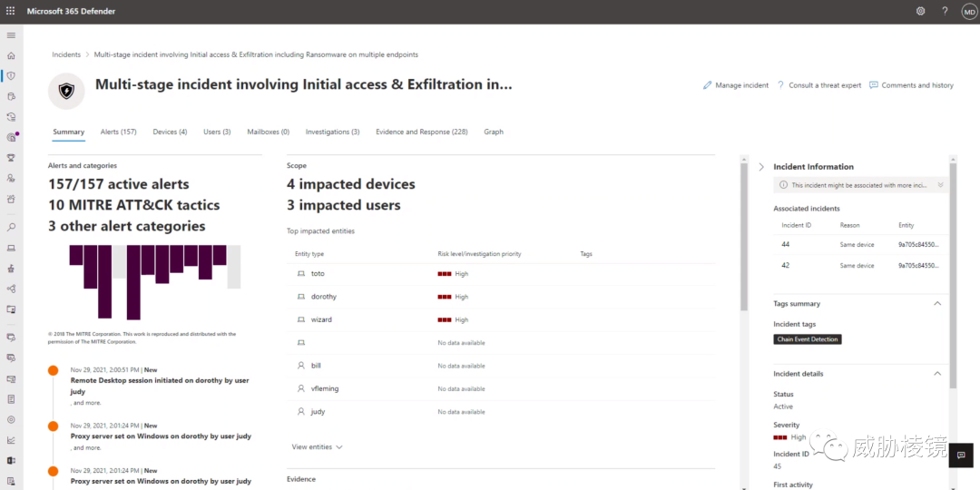This screenshot has height=490, width=980.
Task: Open Action center history icon in sidebar
Action: [x=11, y=116]
